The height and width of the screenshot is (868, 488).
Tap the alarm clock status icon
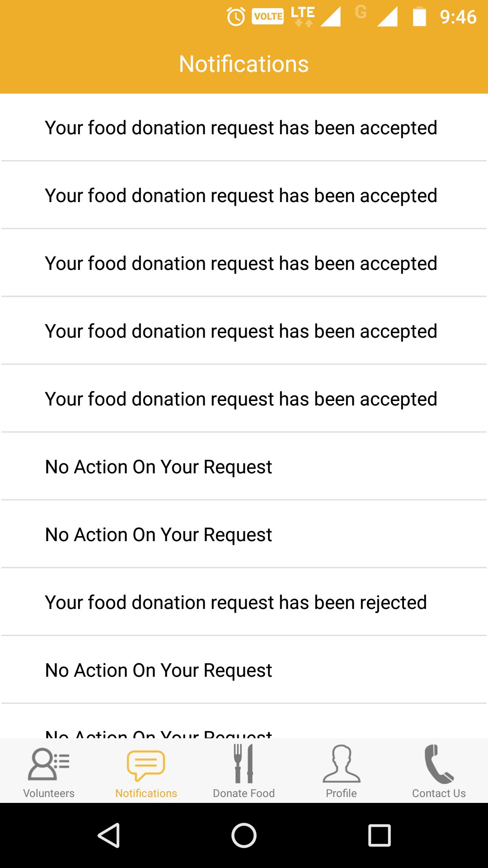236,17
